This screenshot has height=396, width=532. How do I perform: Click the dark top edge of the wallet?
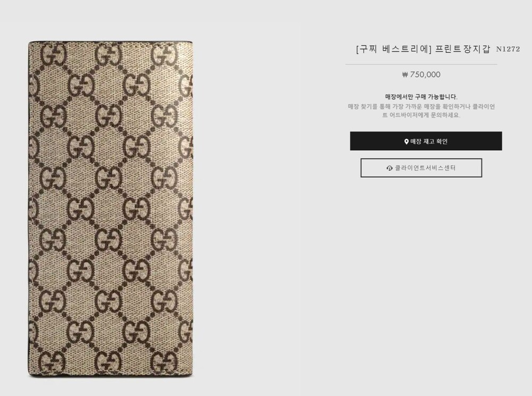(x=110, y=42)
